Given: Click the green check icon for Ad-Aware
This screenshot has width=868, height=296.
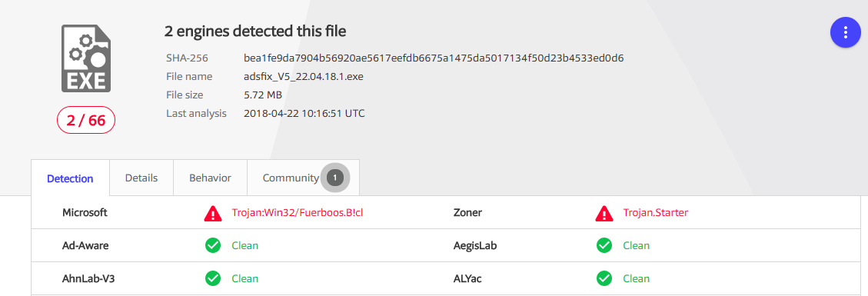Looking at the screenshot, I should click(x=212, y=246).
